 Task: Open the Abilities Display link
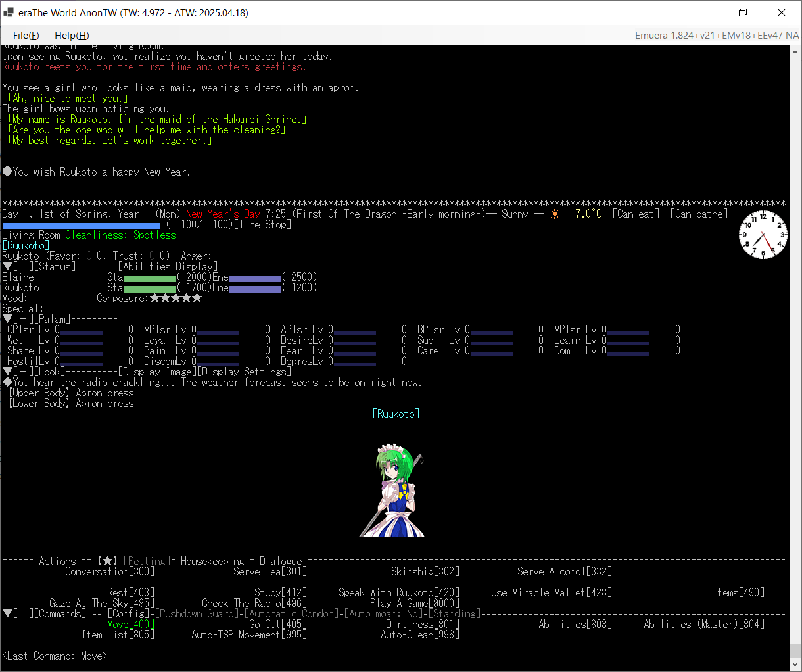pos(168,266)
